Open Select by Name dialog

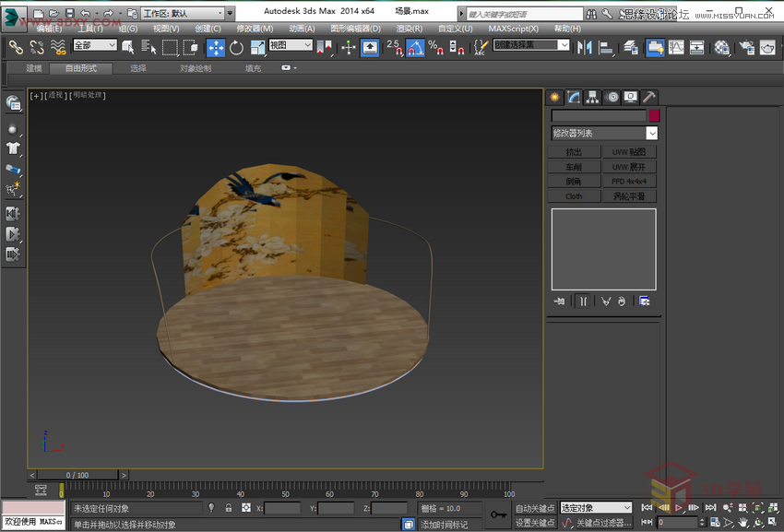[x=147, y=47]
